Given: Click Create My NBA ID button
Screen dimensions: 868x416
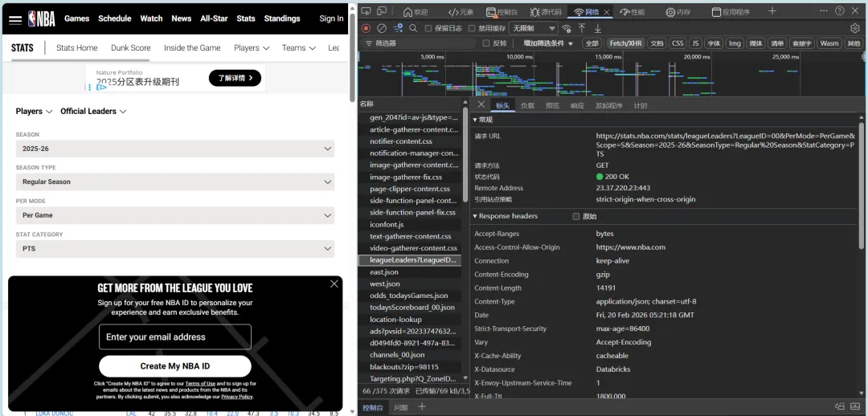Looking at the screenshot, I should pyautogui.click(x=175, y=366).
